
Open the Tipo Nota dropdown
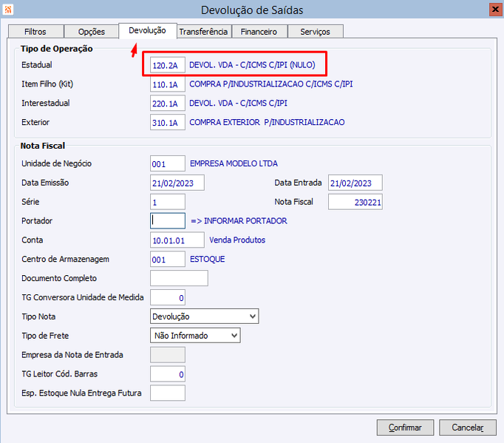pos(205,317)
